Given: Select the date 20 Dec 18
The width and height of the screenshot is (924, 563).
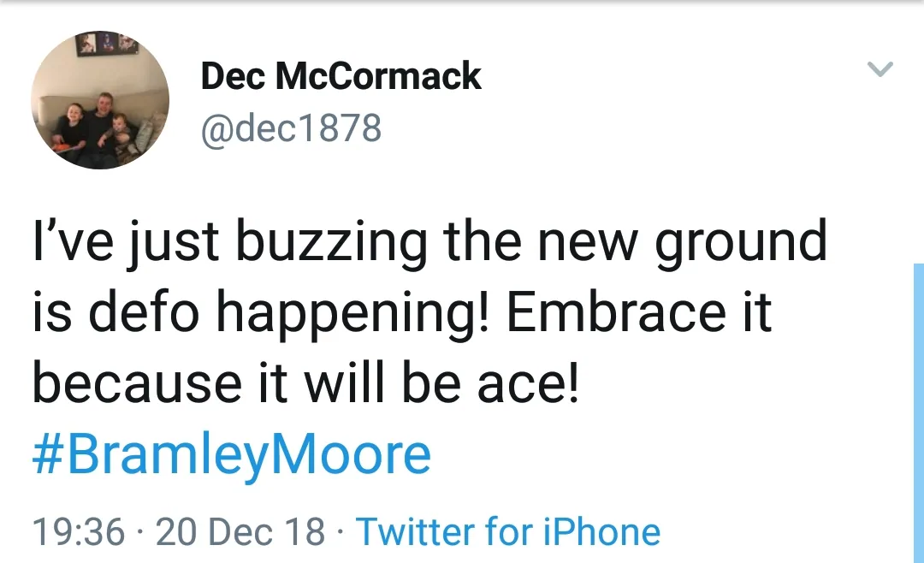Looking at the screenshot, I should (241, 531).
